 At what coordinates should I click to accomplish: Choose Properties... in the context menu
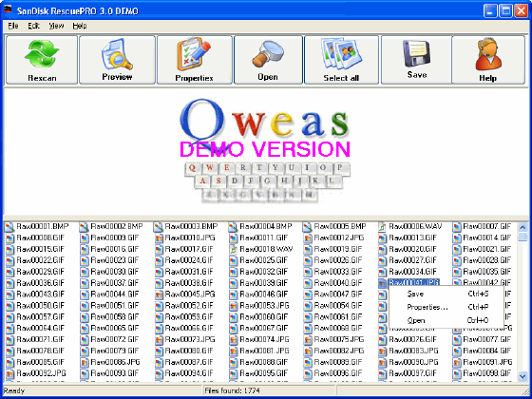point(446,308)
